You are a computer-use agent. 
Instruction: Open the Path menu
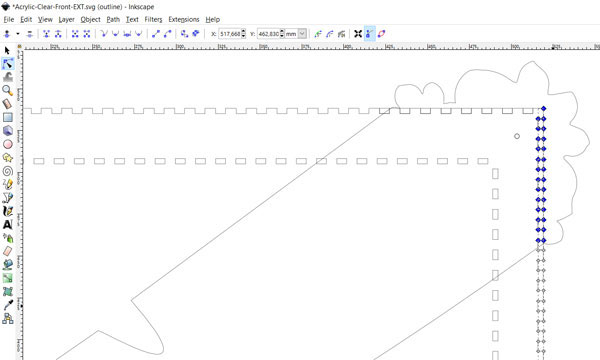(113, 20)
